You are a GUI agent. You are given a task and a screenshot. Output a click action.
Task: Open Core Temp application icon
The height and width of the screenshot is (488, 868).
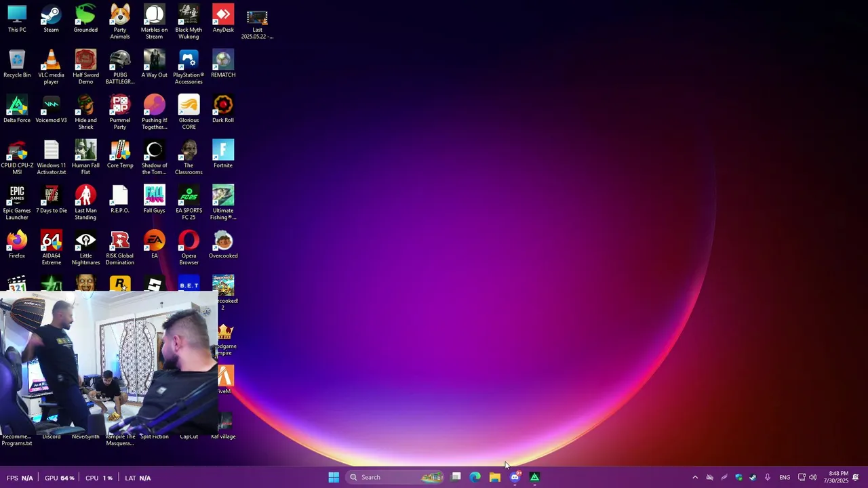pyautogui.click(x=120, y=155)
